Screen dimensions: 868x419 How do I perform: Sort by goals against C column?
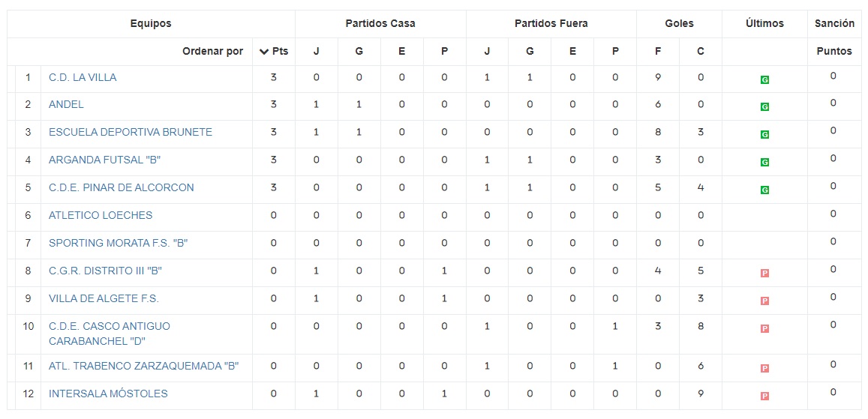[x=701, y=52]
